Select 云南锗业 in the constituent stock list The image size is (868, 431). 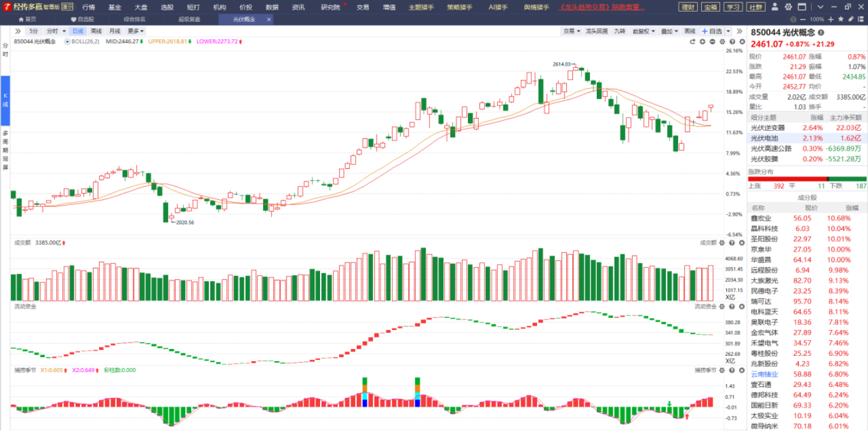[x=764, y=374]
